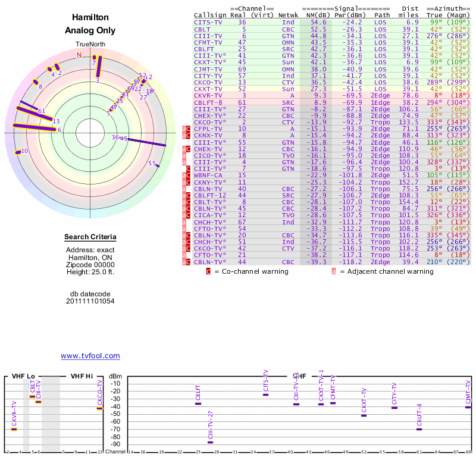Click the CKCO-TV marker in VHF Hi chart

point(100,408)
